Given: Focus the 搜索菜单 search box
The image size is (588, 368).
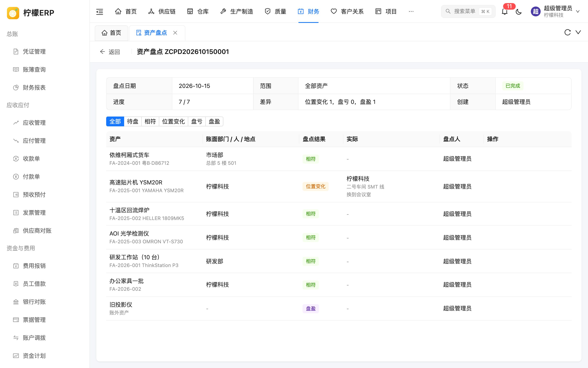Looking at the screenshot, I should pyautogui.click(x=468, y=11).
